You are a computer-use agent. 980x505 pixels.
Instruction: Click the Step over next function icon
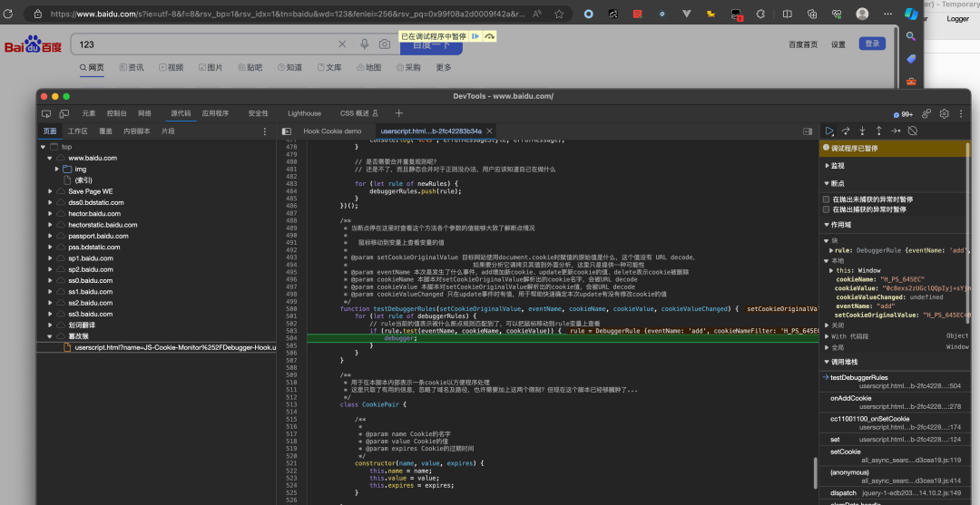pos(846,131)
